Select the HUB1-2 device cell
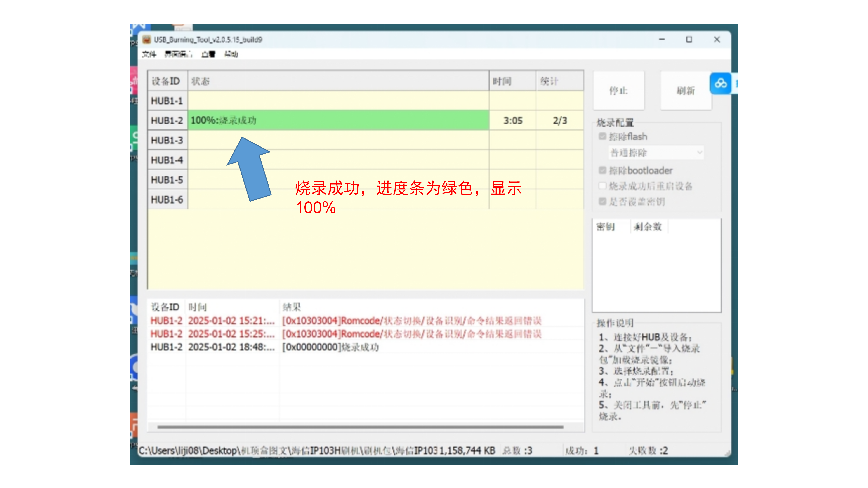The width and height of the screenshot is (868, 488). pos(167,120)
